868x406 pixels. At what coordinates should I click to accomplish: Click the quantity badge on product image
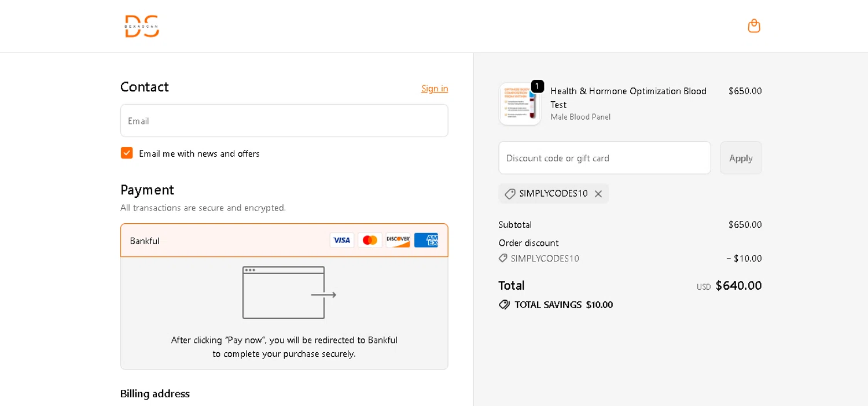[537, 87]
